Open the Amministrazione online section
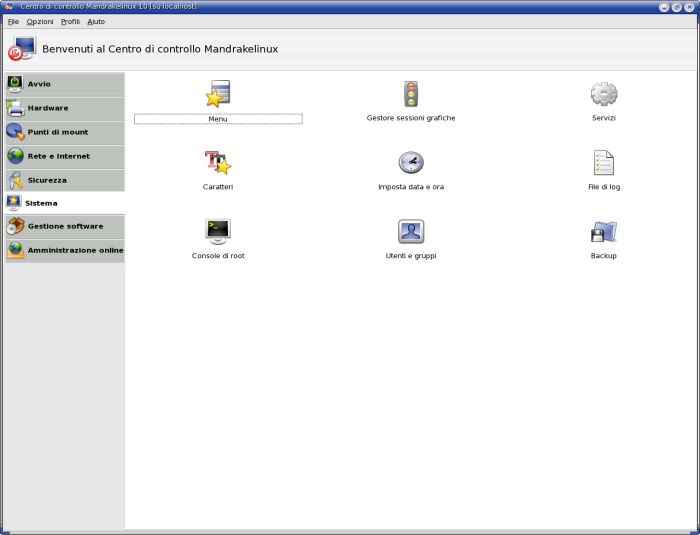 coord(65,250)
